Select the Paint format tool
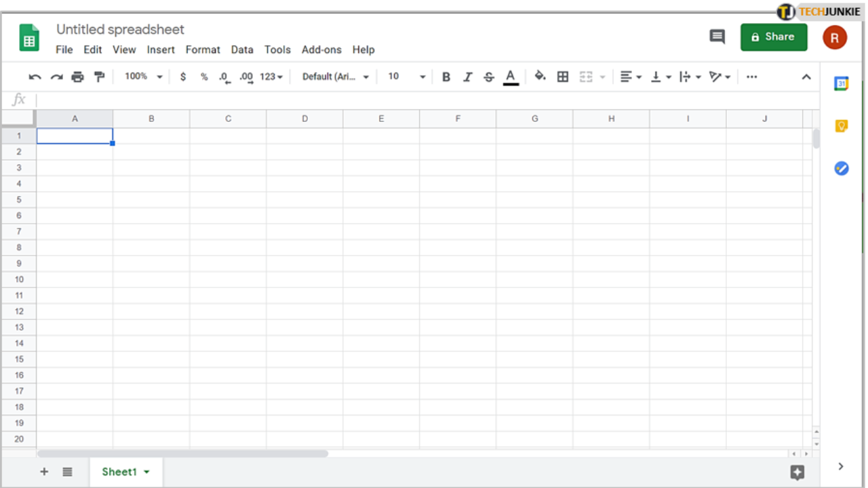 (x=99, y=77)
